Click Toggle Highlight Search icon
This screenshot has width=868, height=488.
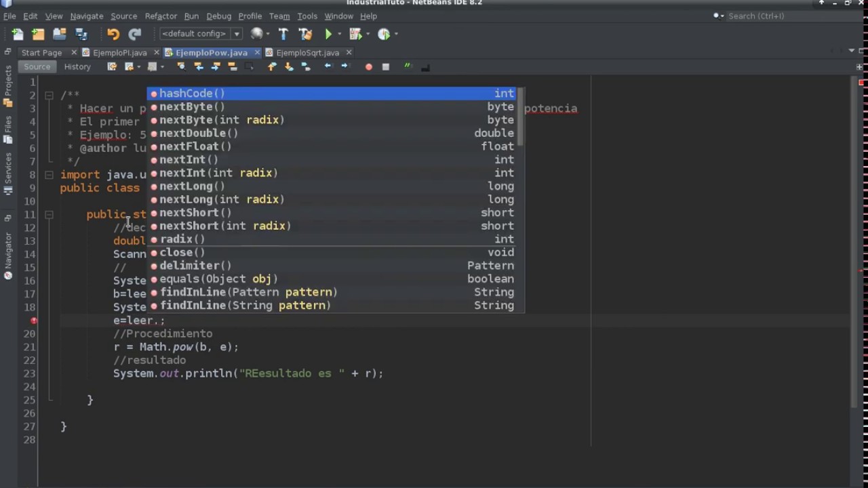point(233,66)
